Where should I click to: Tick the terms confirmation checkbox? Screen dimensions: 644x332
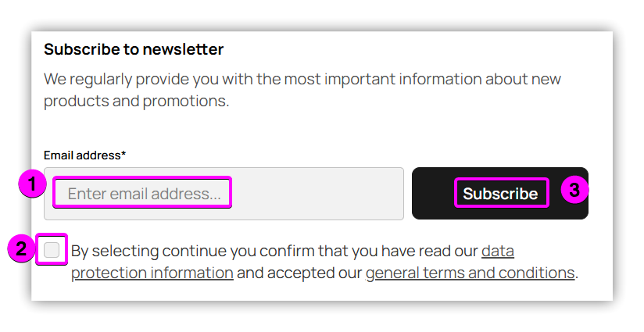[52, 250]
